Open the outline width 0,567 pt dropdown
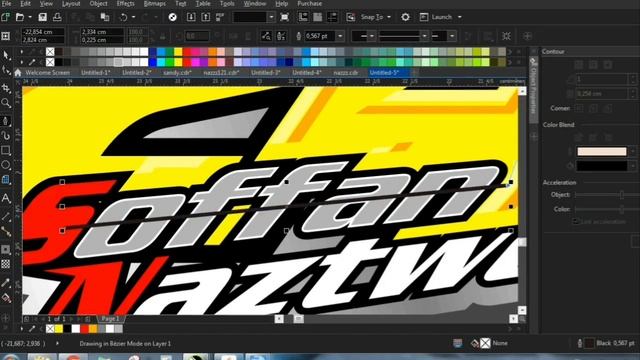The width and height of the screenshot is (640, 360). [x=340, y=36]
